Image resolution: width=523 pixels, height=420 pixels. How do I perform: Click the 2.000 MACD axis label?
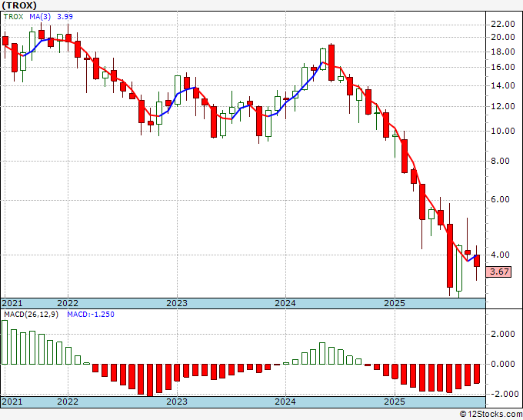503,335
